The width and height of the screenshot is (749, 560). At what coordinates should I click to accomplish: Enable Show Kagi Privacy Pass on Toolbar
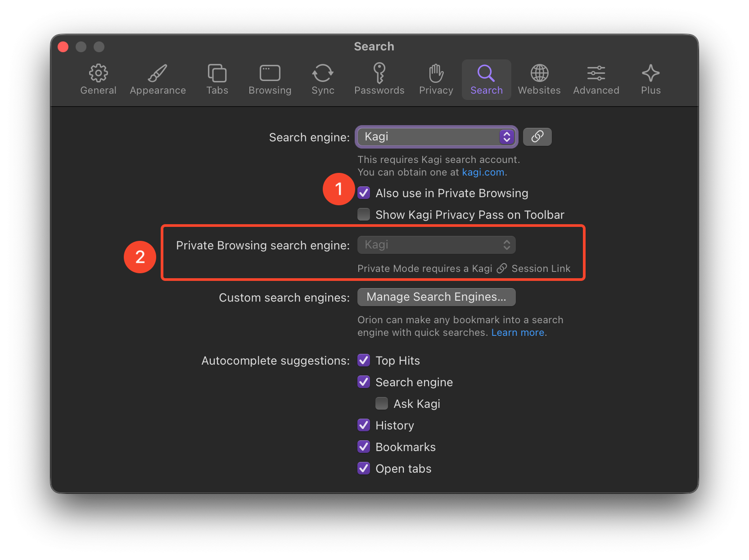click(364, 215)
